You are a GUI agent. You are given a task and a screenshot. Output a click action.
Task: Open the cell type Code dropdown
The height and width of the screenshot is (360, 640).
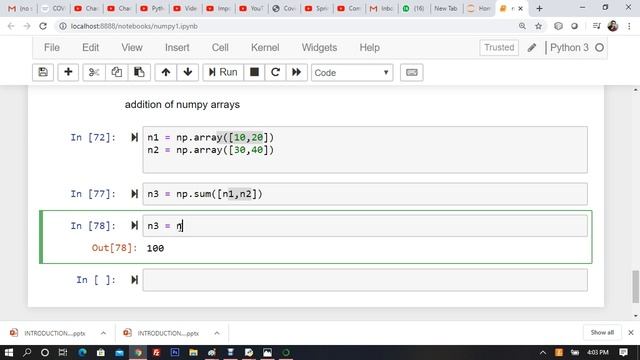(352, 73)
